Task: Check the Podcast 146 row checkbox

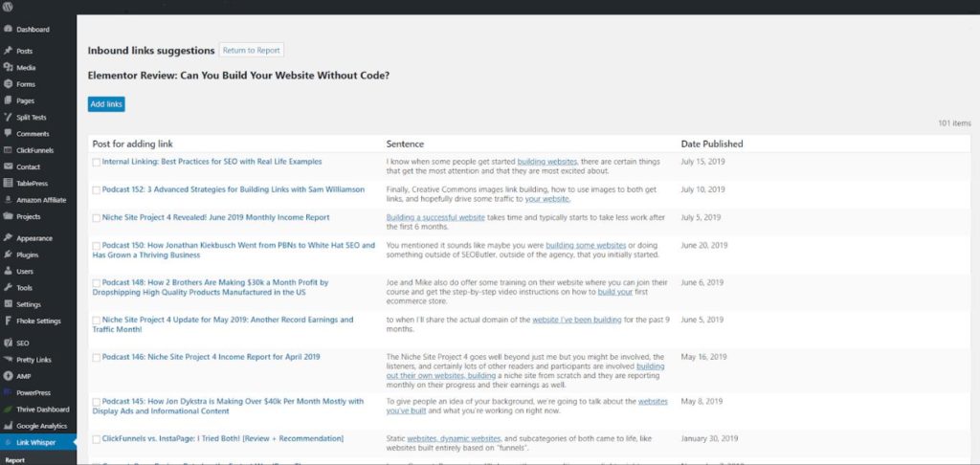Action: click(97, 358)
